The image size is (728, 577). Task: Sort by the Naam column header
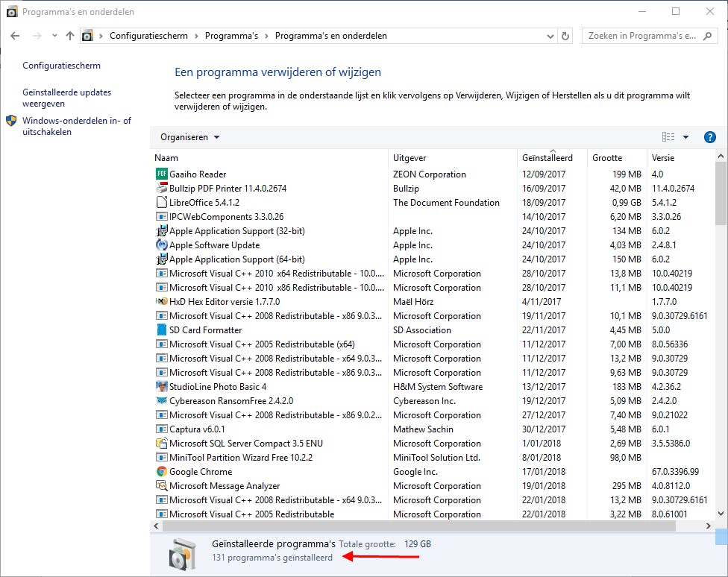click(166, 158)
